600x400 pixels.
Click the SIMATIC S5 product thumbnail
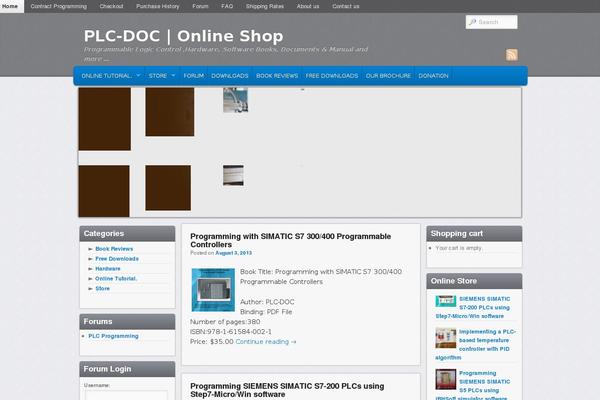pyautogui.click(x=446, y=379)
